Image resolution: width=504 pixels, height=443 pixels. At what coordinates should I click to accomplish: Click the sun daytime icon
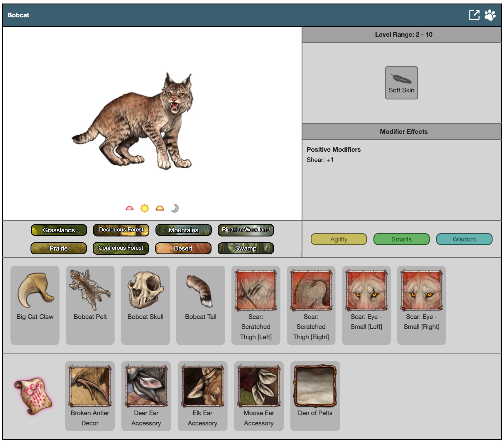click(145, 208)
